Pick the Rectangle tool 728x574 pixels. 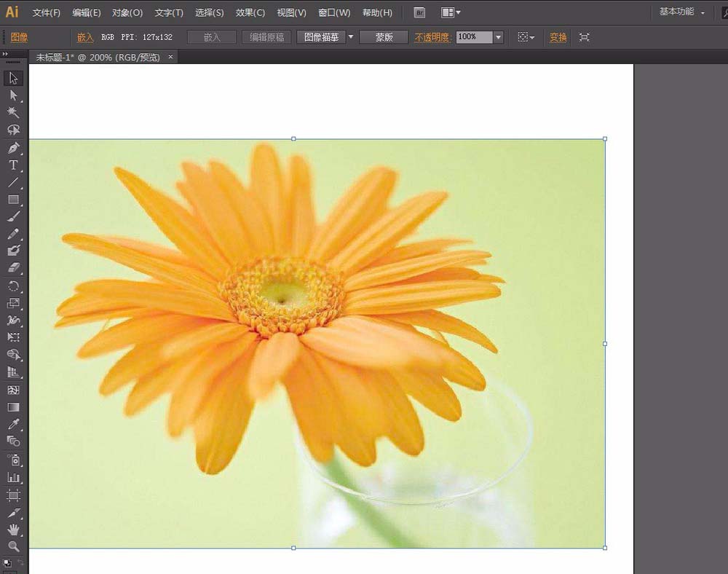click(13, 200)
